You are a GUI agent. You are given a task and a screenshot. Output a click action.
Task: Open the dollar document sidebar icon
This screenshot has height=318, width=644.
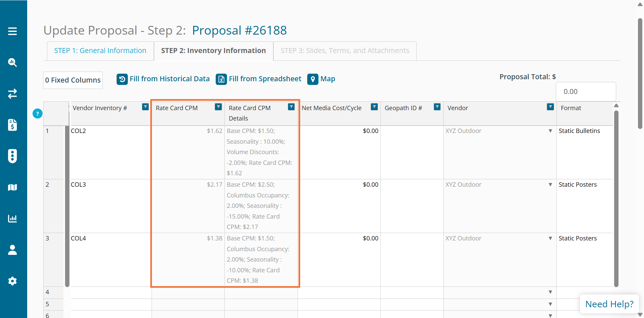pos(12,125)
